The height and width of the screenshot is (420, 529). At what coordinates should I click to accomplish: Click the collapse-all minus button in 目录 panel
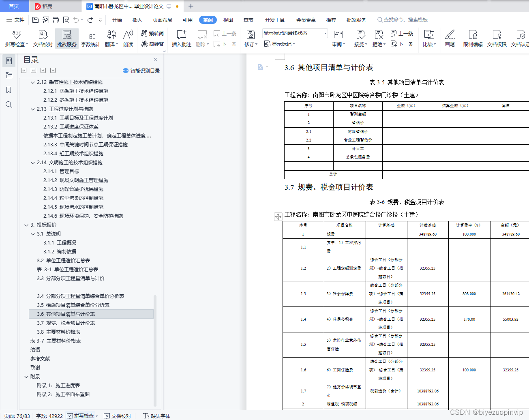(x=53, y=71)
